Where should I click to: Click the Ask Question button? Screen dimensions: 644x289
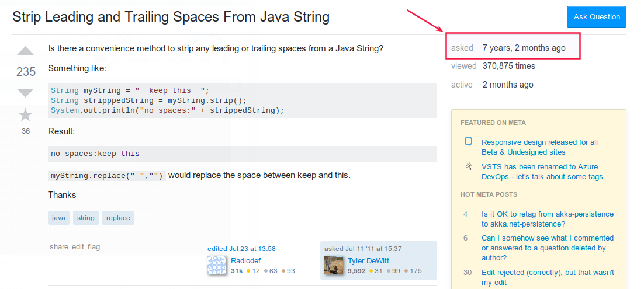click(596, 17)
